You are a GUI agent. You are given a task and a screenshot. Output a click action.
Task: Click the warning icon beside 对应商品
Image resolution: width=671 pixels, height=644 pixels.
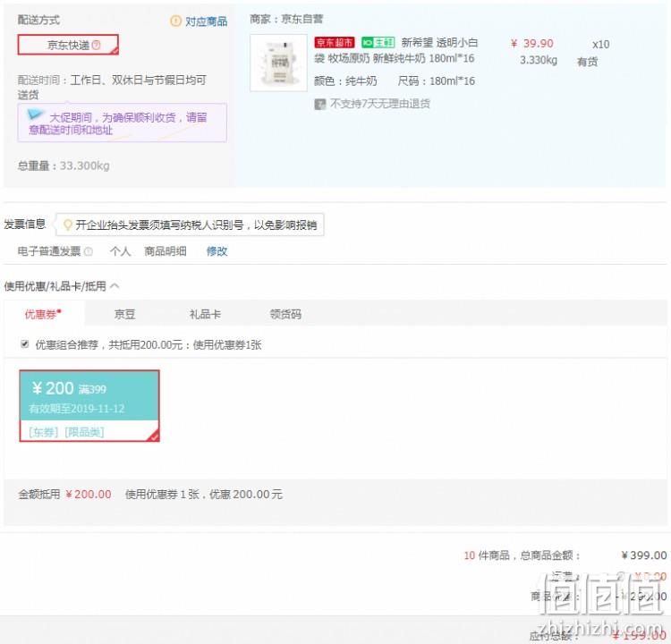point(175,21)
